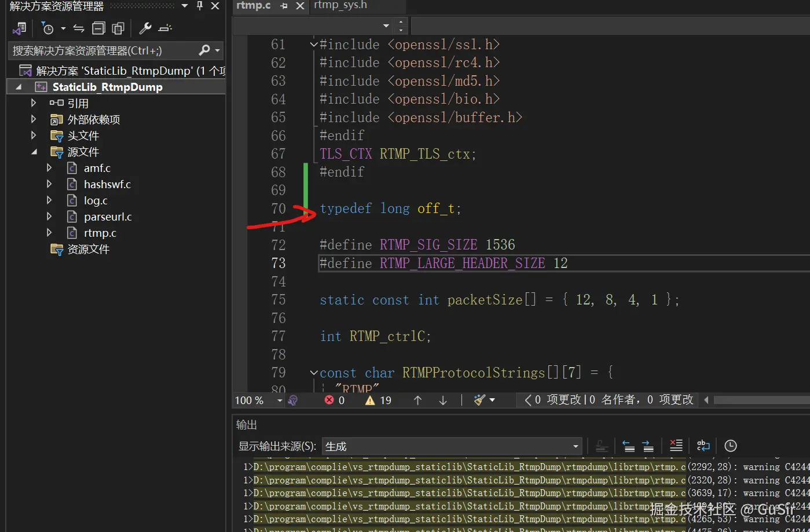
Task: Go to next message in output
Action: tap(648, 446)
